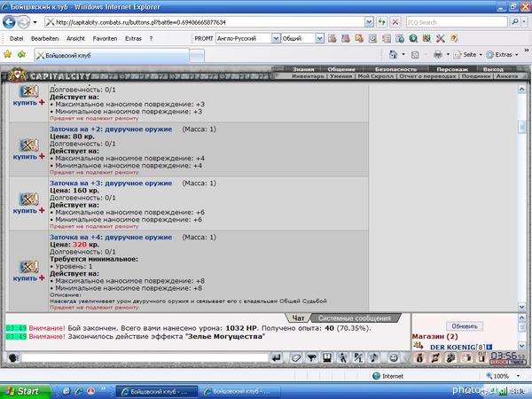Switch to the Чат tab
Image resolution: width=532 pixels, height=399 pixels.
(x=298, y=318)
